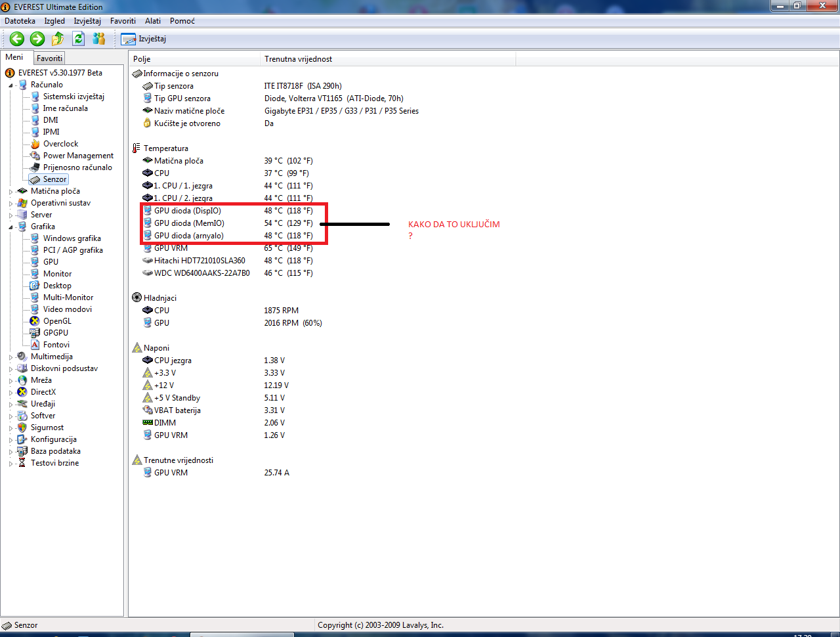Click the Baza podataka database icon
This screenshot has width=840, height=637.
coord(22,451)
